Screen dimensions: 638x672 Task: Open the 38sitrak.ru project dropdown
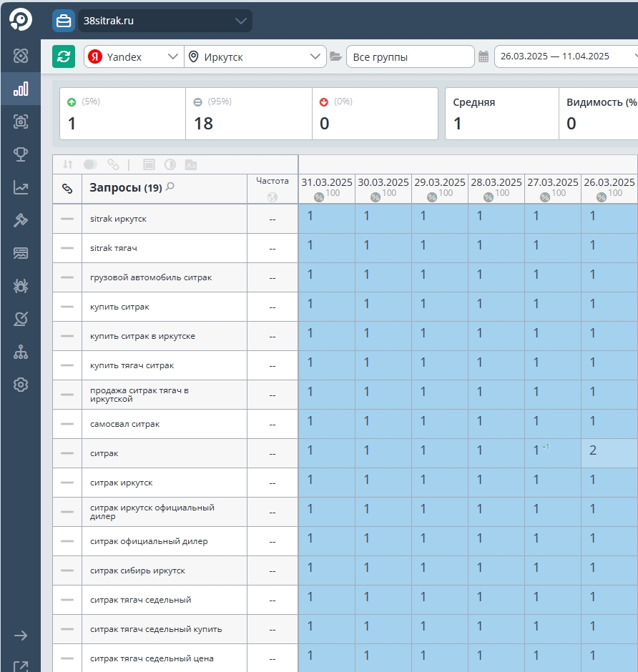(x=152, y=21)
